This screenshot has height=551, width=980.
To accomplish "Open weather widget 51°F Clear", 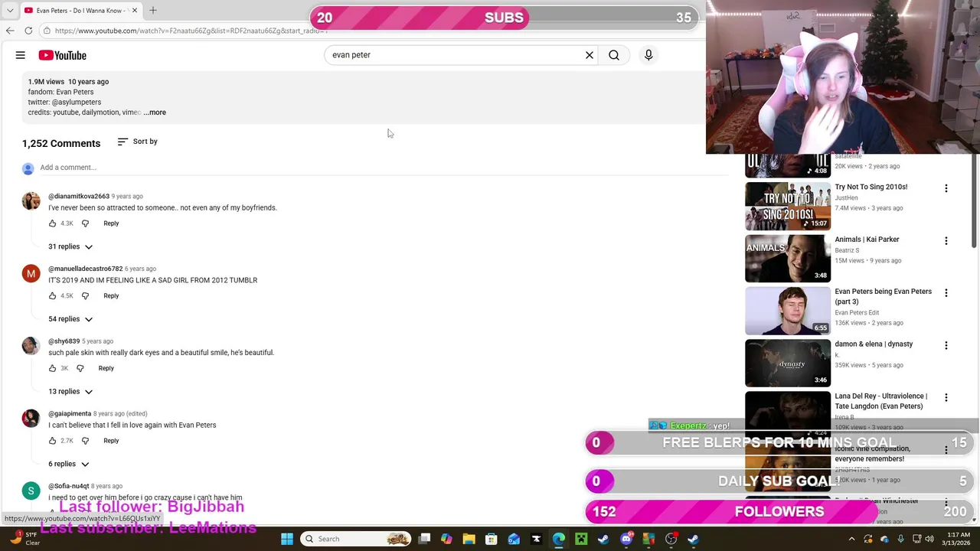I will [x=23, y=539].
